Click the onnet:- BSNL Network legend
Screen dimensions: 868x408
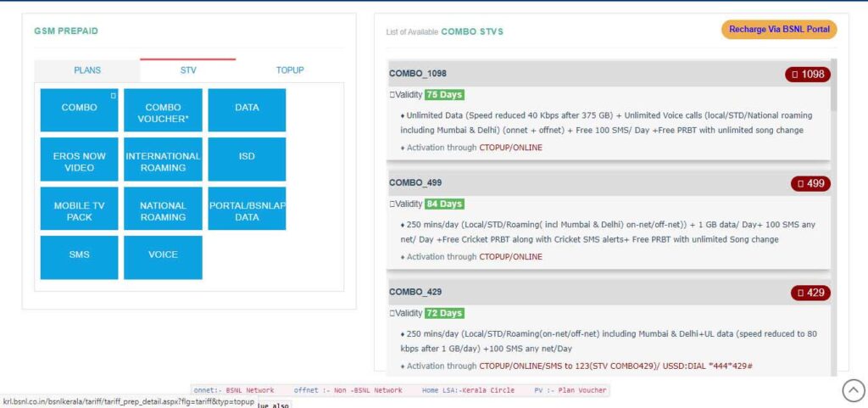[234, 390]
